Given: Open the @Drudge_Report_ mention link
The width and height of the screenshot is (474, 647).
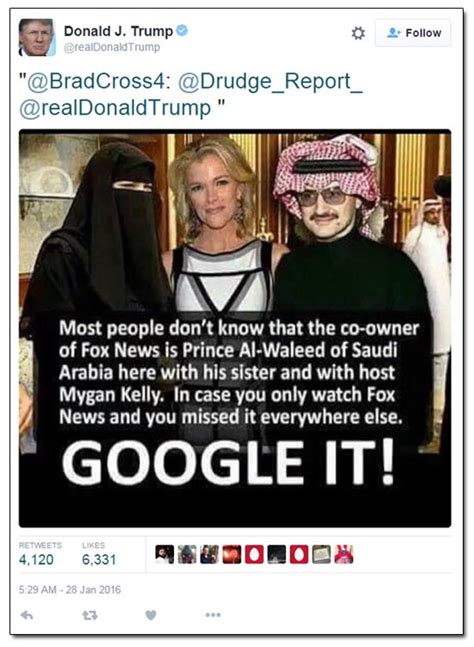Looking at the screenshot, I should 270,81.
